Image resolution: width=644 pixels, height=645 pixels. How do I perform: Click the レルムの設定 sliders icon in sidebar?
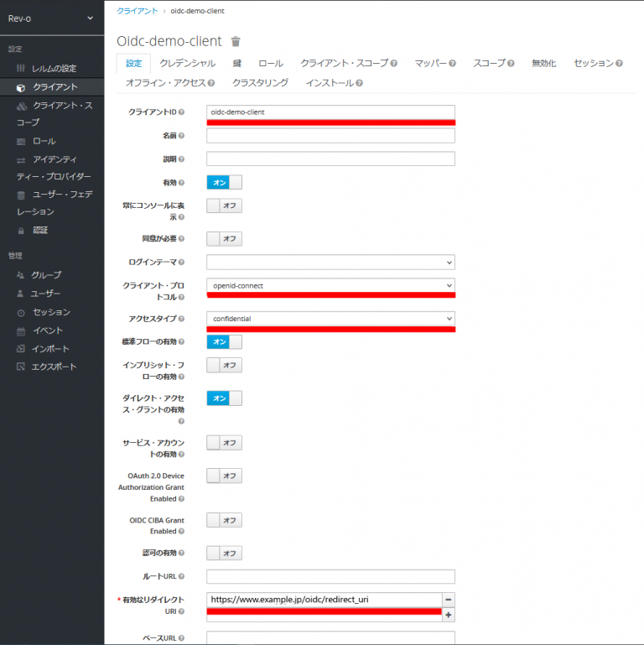tap(21, 68)
